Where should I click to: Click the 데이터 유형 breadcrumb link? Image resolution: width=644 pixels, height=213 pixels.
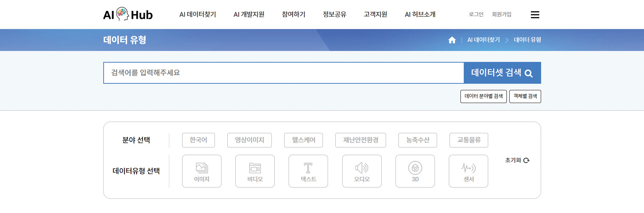(527, 40)
